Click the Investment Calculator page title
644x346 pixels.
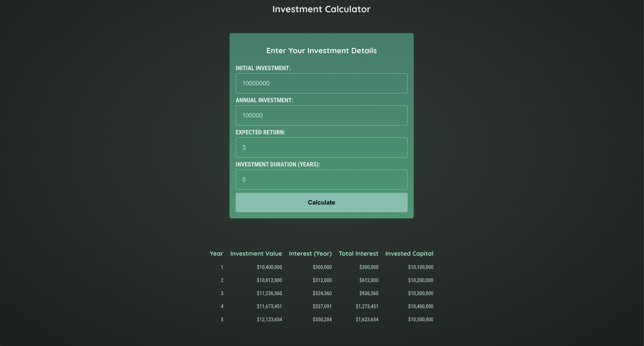click(321, 9)
